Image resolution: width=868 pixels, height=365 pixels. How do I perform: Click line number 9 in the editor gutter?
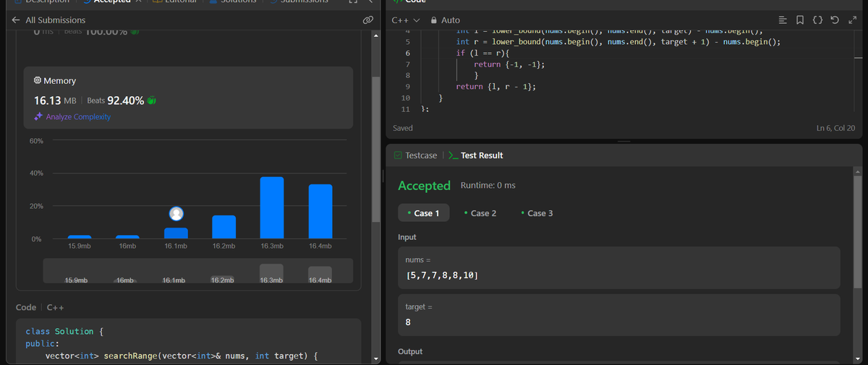pos(409,86)
